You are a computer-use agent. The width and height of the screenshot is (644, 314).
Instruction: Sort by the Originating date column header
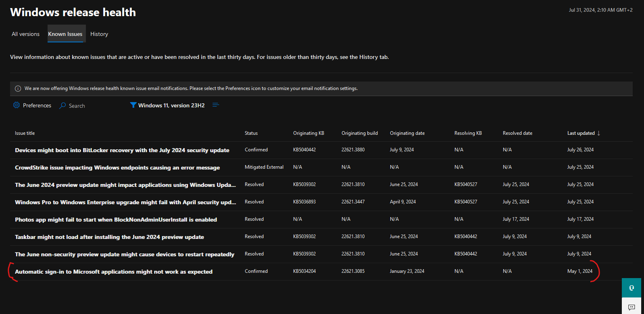[407, 133]
